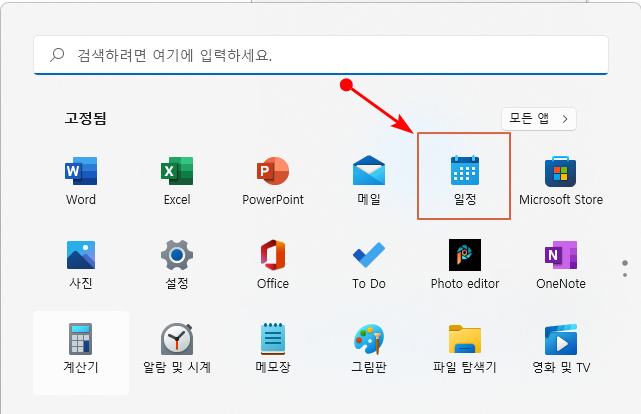Open the 일정 (Calendar) app
The width and height of the screenshot is (641, 414).
(465, 181)
